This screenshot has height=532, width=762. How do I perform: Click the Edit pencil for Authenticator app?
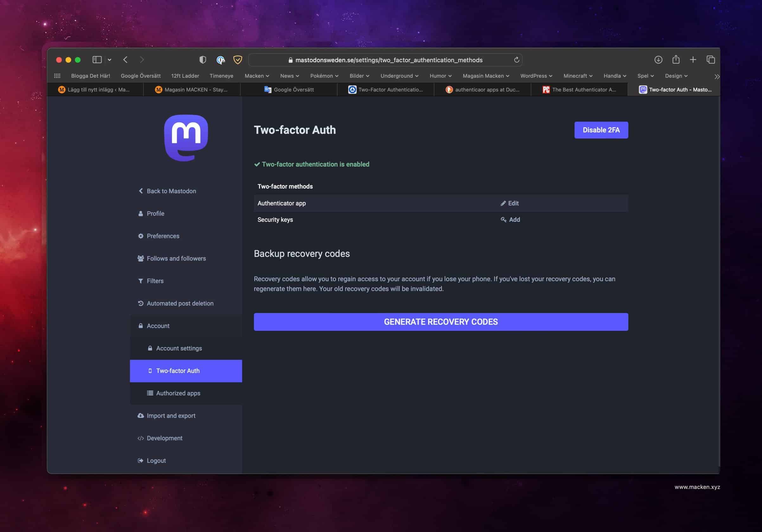pos(509,203)
